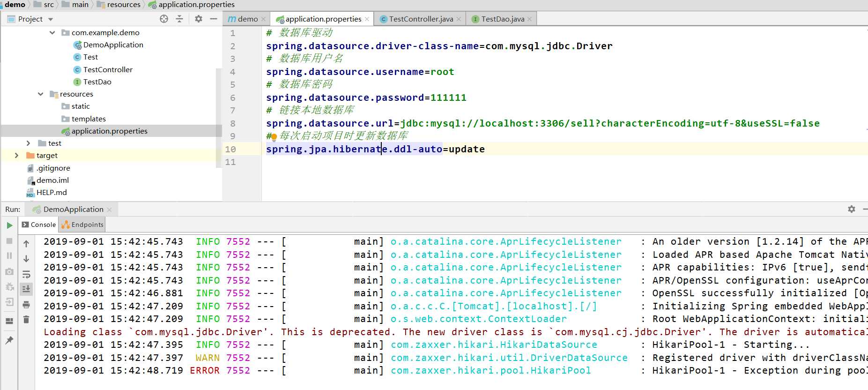This screenshot has height=390, width=868.
Task: Open Run panel settings gear
Action: pos(852,209)
